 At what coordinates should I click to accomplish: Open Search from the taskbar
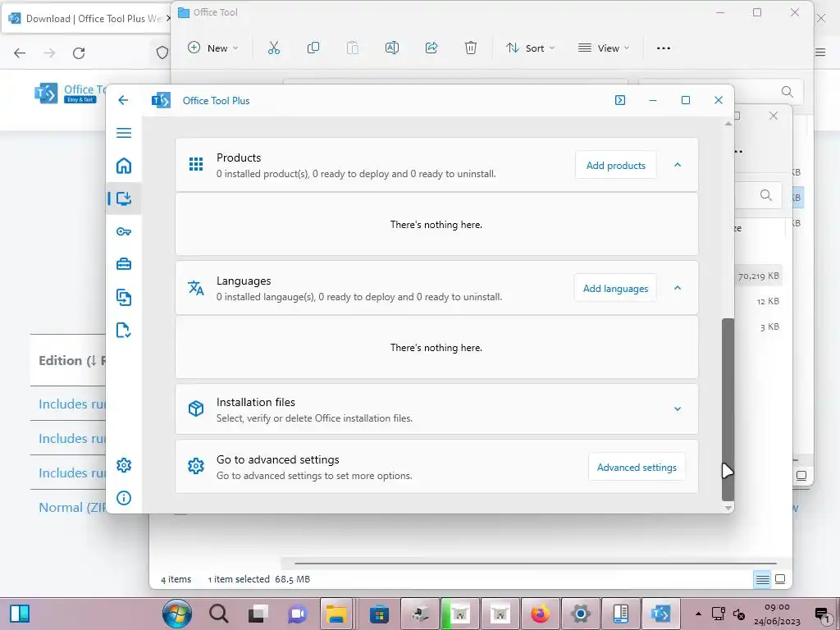(x=218, y=614)
